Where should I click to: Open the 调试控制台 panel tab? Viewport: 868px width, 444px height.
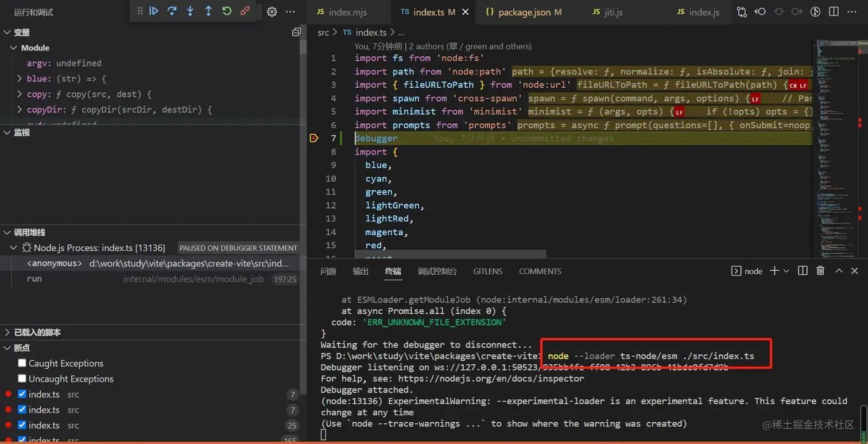[x=437, y=271]
